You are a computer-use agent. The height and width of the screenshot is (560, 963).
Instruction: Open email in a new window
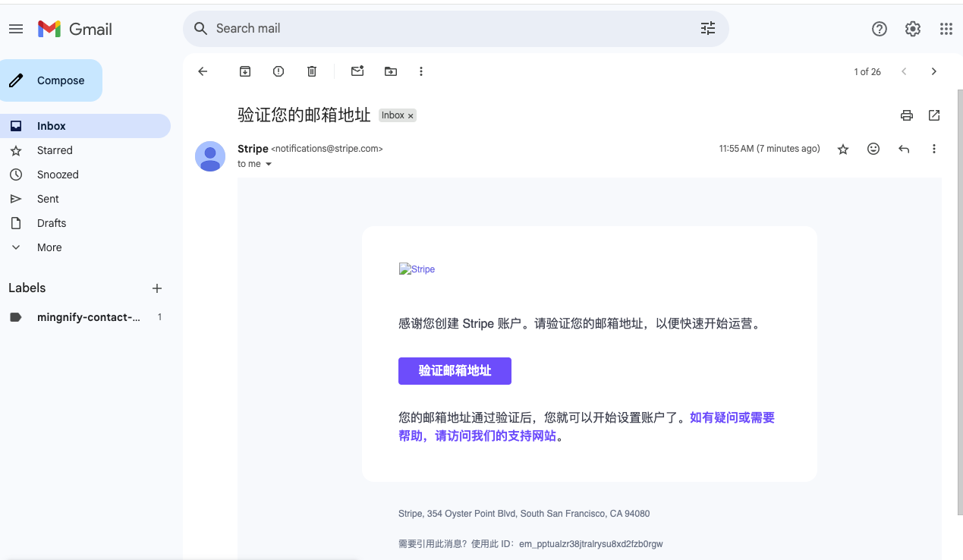point(933,115)
